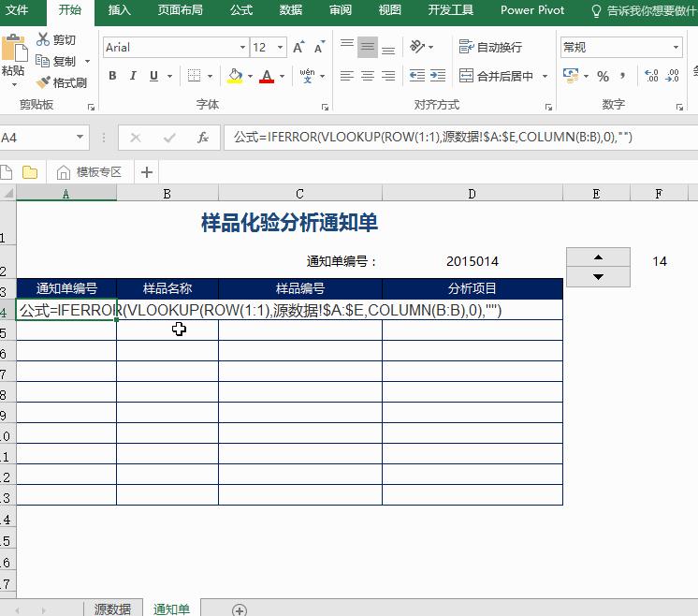Screen dimensions: 698x616
Task: Expand fill color dropdown arrow
Action: (x=250, y=76)
